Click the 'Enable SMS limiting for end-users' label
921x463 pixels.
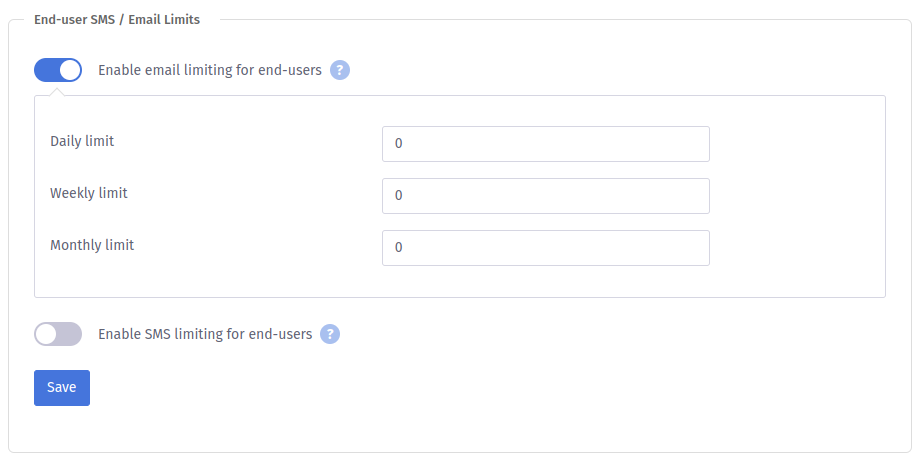pyautogui.click(x=205, y=334)
